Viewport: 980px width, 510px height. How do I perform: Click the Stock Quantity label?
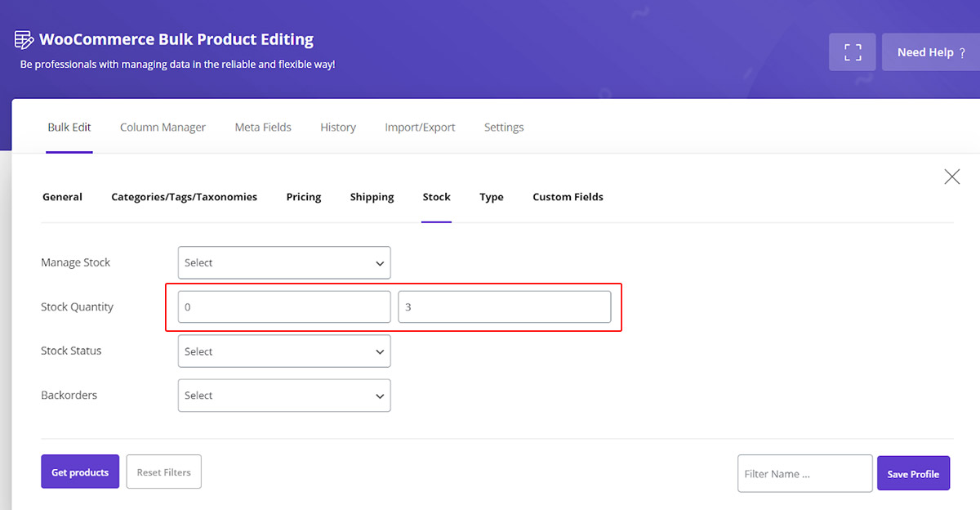(x=78, y=307)
